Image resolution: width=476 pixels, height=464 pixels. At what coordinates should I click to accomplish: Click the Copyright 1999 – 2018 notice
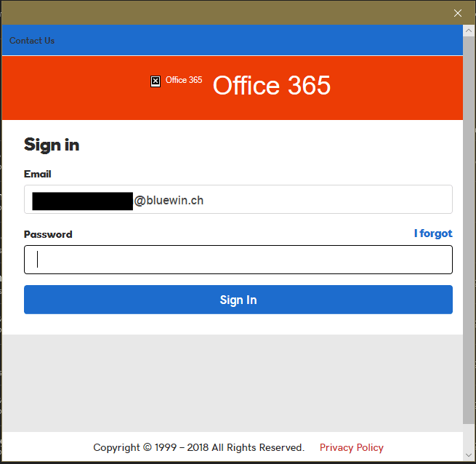[x=199, y=447]
